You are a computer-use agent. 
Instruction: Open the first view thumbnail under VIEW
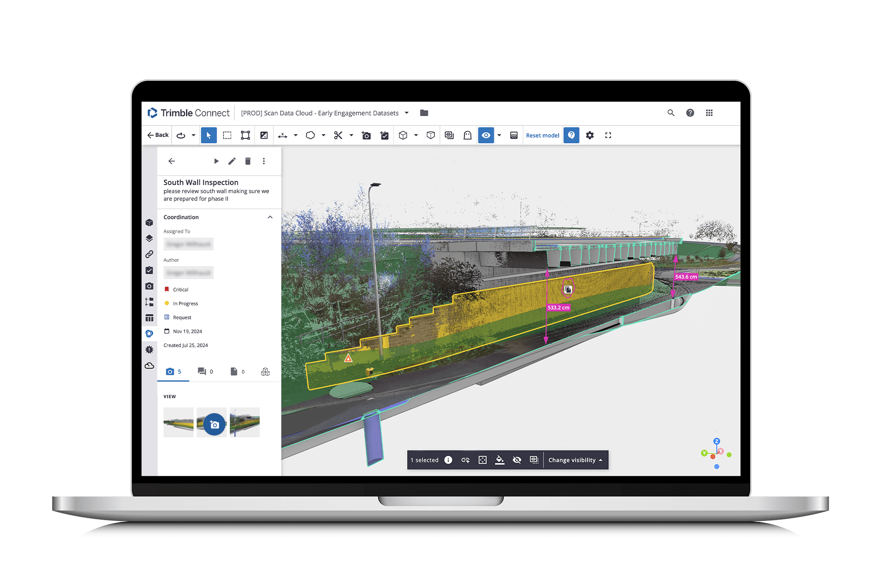178,423
